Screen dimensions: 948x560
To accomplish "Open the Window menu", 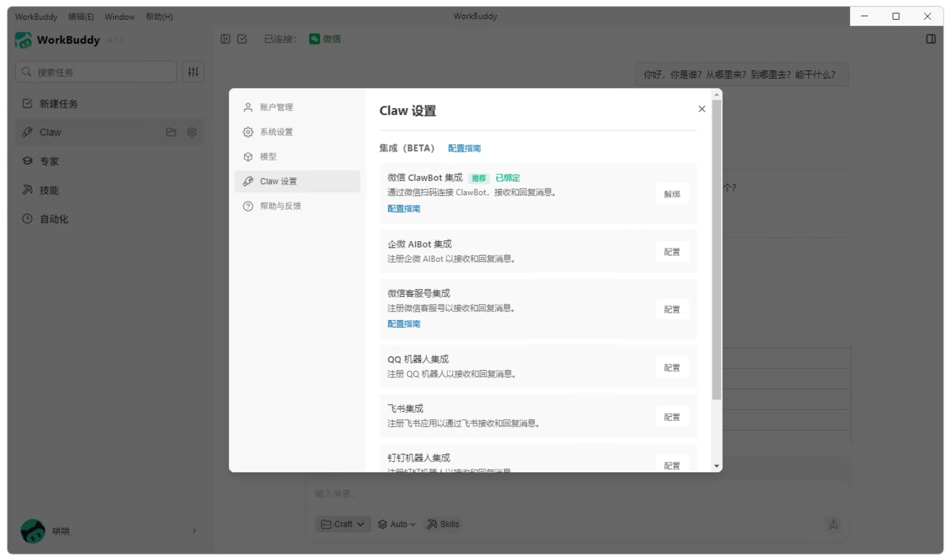I will (x=119, y=17).
